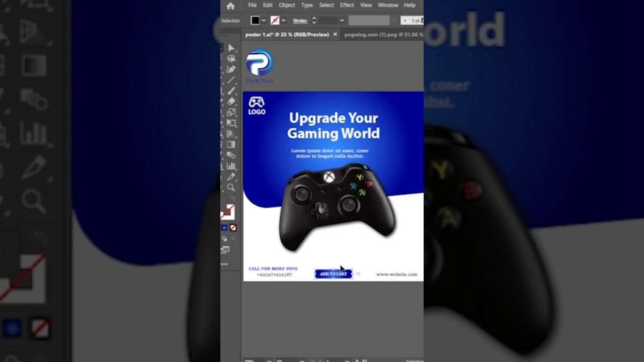
Task: Select the Lasso tool
Action: (x=231, y=59)
